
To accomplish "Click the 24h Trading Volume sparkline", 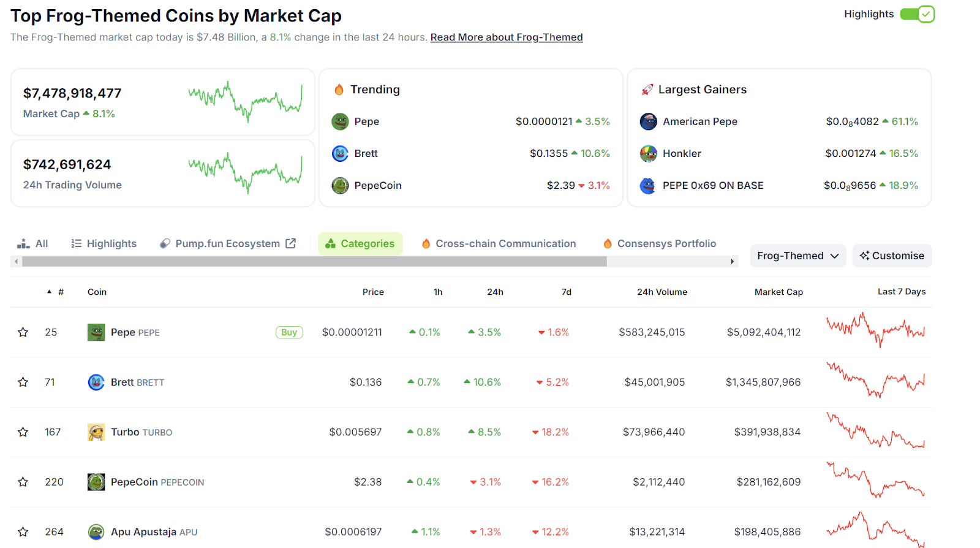I will pyautogui.click(x=245, y=173).
